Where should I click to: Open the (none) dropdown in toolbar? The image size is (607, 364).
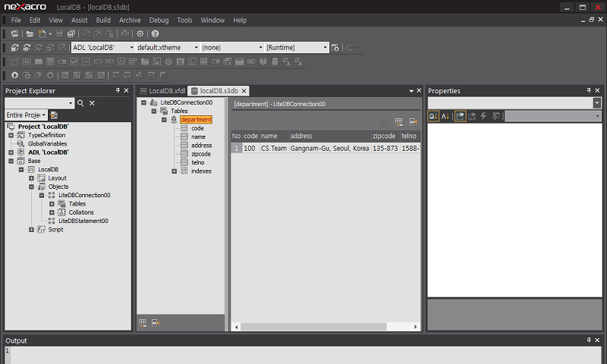(x=260, y=48)
